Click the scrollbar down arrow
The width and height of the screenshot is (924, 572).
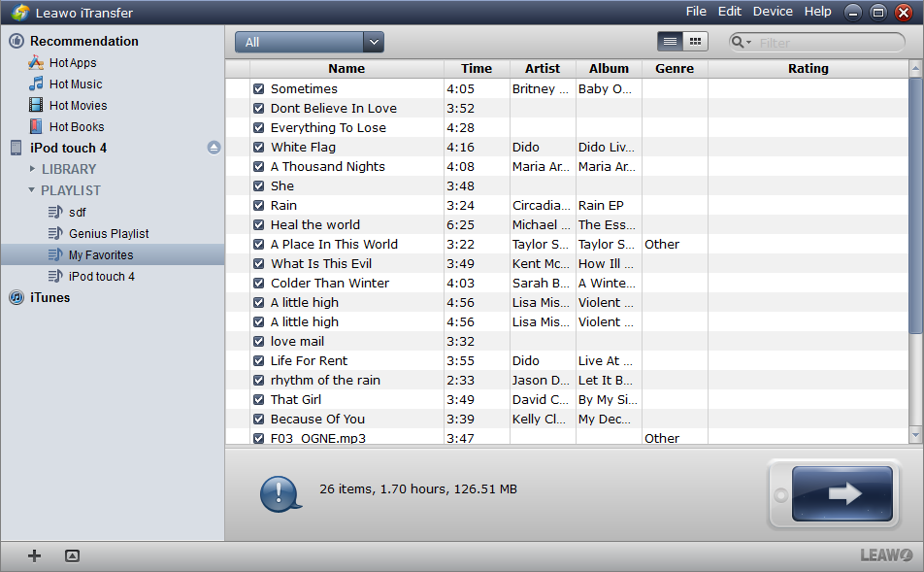coord(915,435)
